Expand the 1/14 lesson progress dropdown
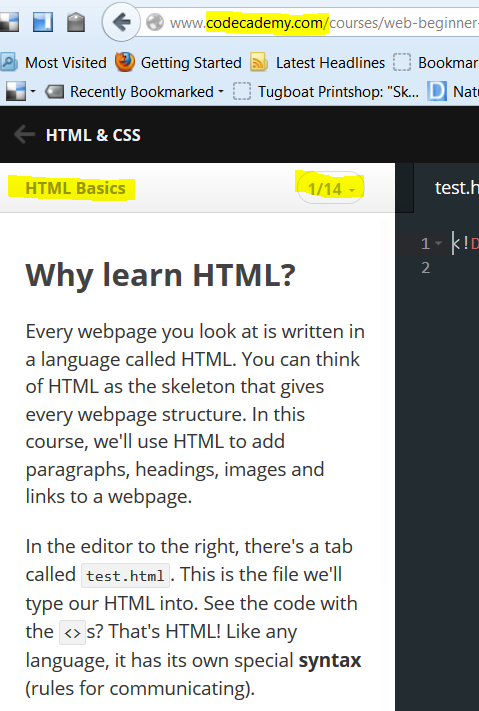The image size is (479, 711). [331, 188]
